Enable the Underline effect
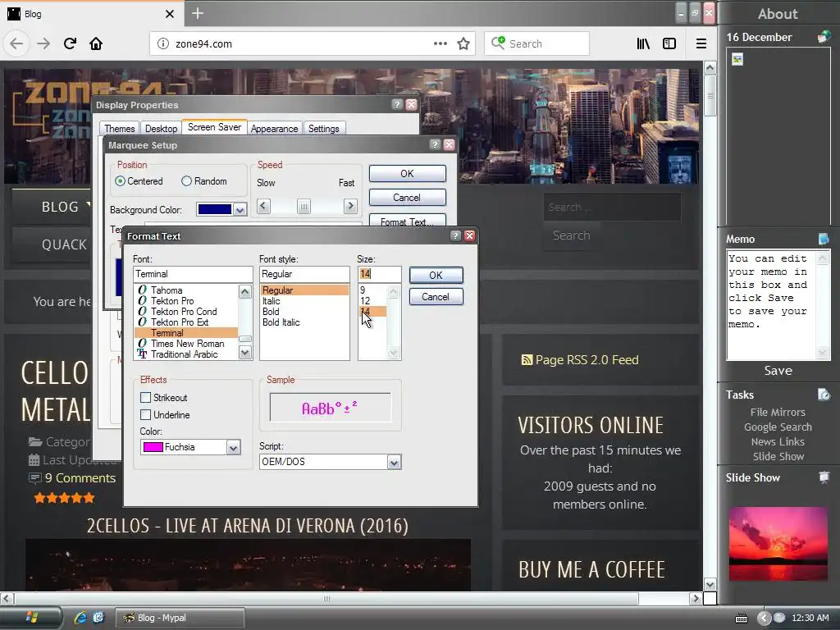Viewport: 840px width, 630px height. 145,414
